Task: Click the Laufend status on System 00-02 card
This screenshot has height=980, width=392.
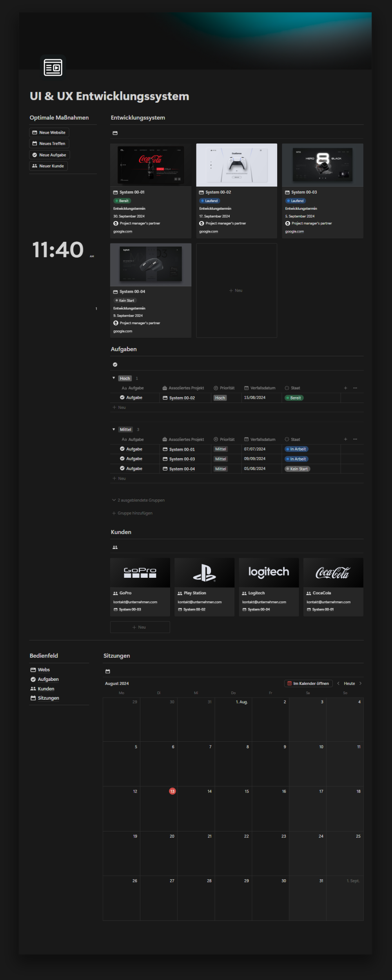Action: (x=210, y=201)
